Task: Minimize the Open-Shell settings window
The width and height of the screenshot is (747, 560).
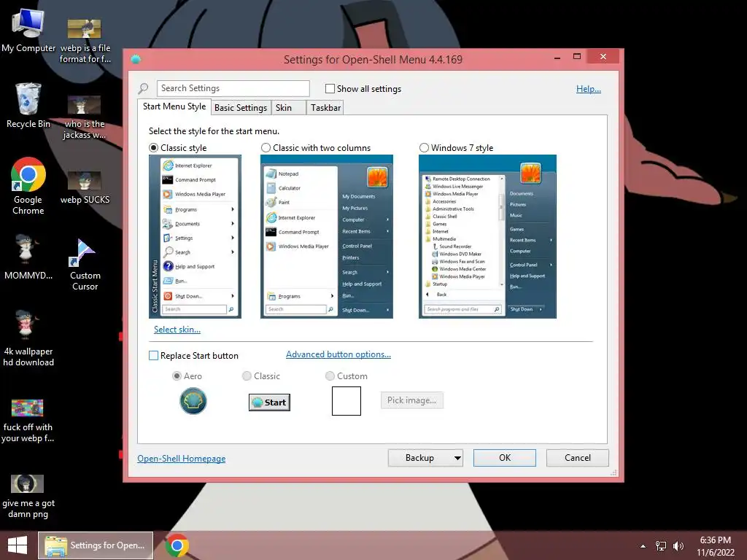Action: pos(557,57)
